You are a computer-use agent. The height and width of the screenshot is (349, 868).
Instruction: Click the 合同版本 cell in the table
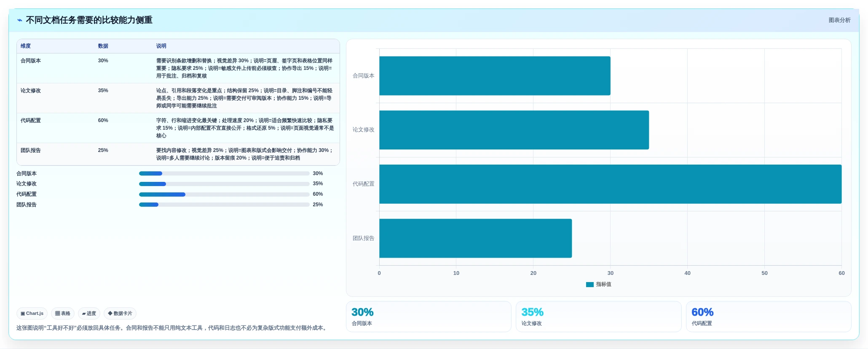(x=31, y=61)
